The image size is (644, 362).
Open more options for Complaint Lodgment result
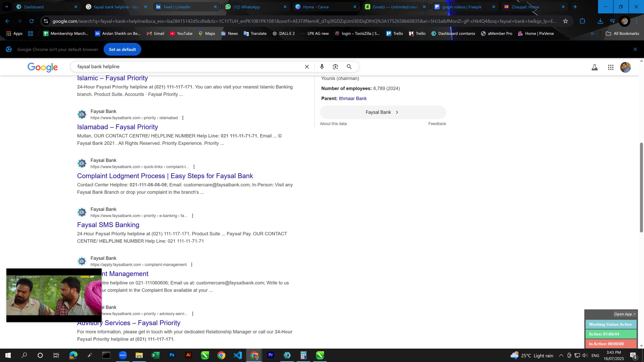(x=194, y=167)
